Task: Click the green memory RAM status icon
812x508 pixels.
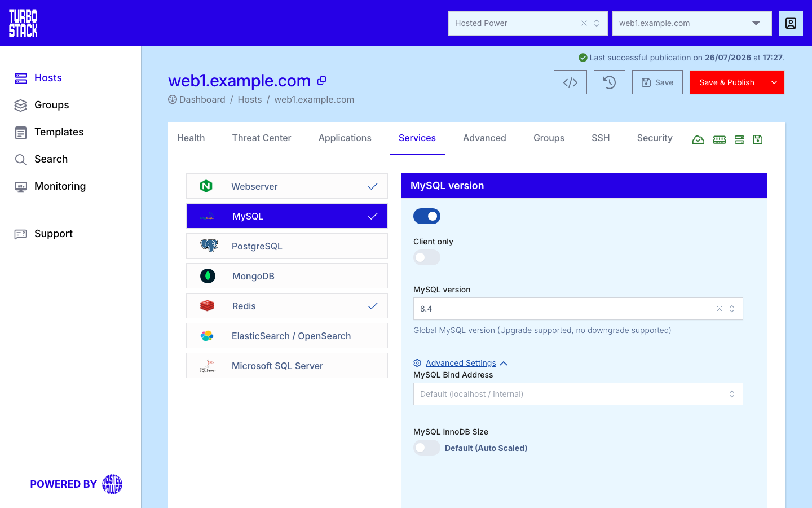Action: click(x=720, y=139)
